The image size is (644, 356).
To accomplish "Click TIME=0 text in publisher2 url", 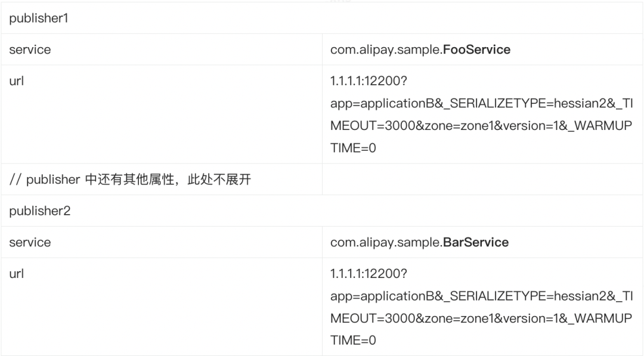I will pos(353,340).
